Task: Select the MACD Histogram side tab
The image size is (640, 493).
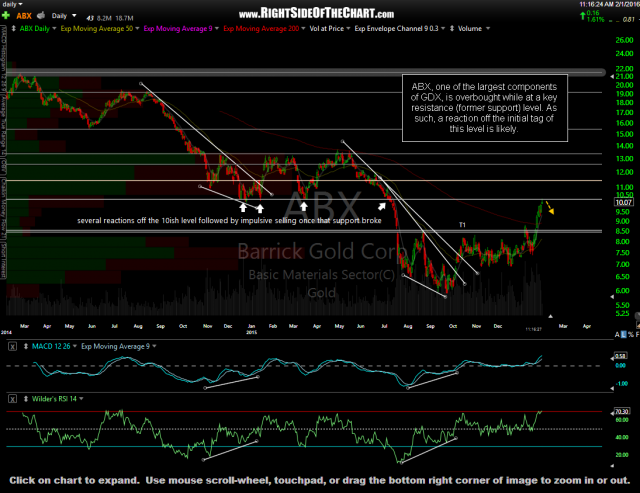Action: (3, 59)
